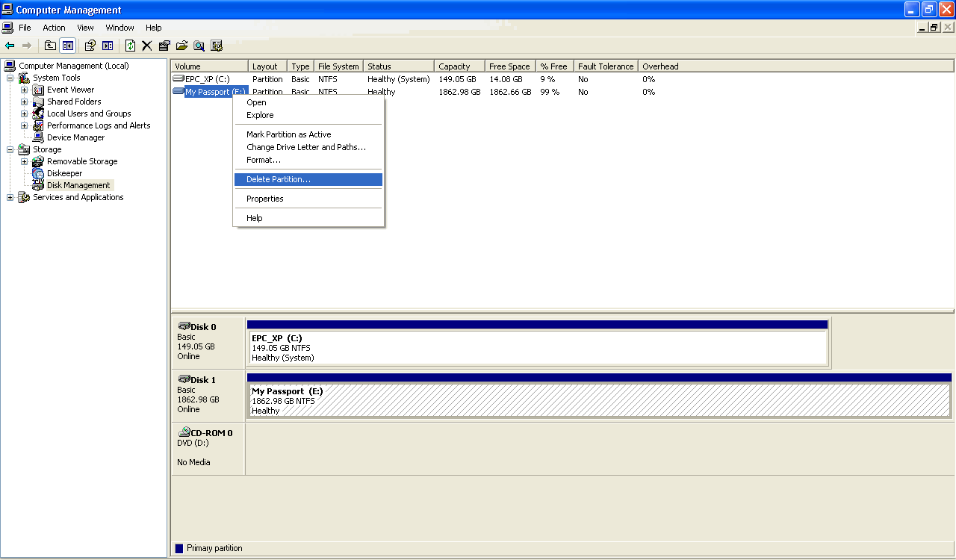Toggle Show/Hide Console Tree toolbar button

68,46
